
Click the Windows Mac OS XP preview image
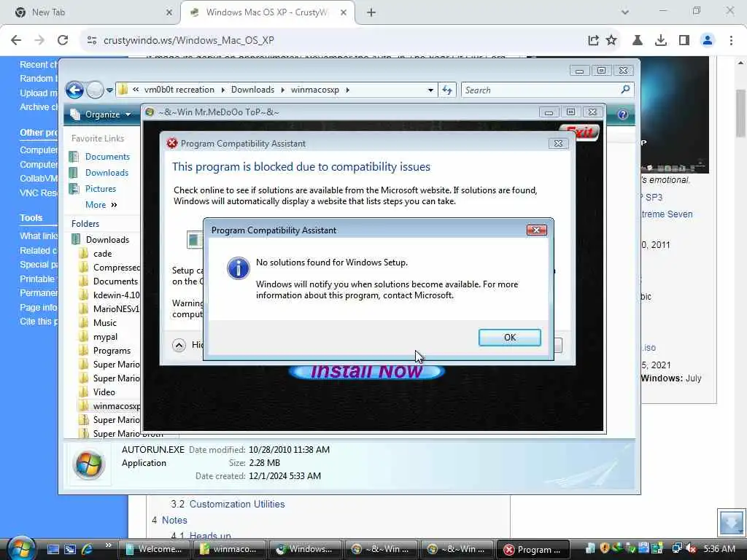[675, 114]
